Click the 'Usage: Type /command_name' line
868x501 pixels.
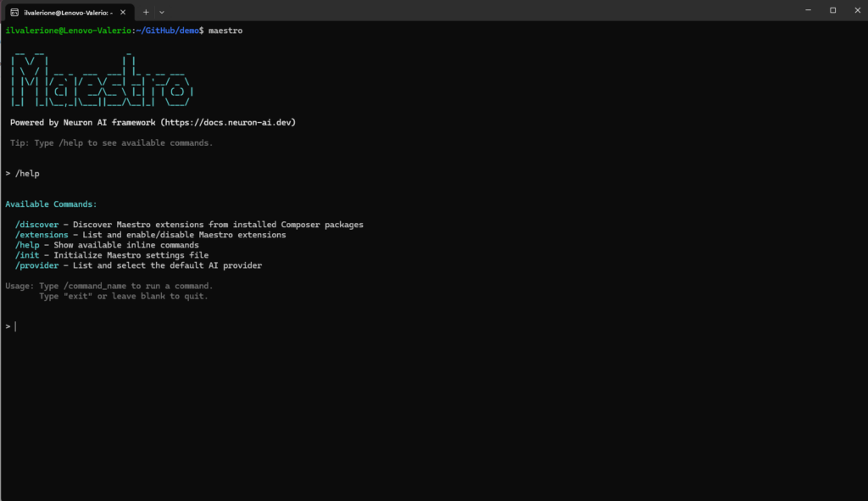pyautogui.click(x=109, y=286)
